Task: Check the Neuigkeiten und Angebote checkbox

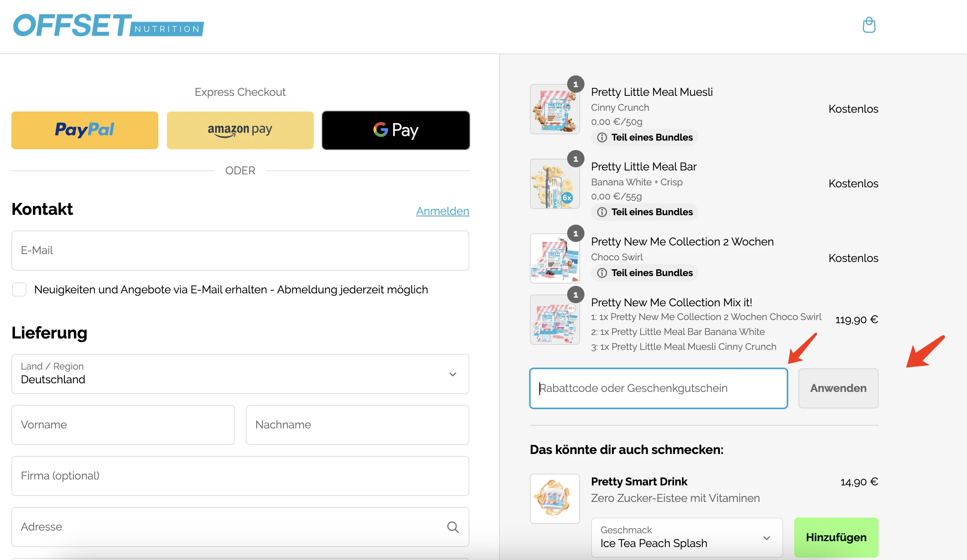Action: click(19, 289)
